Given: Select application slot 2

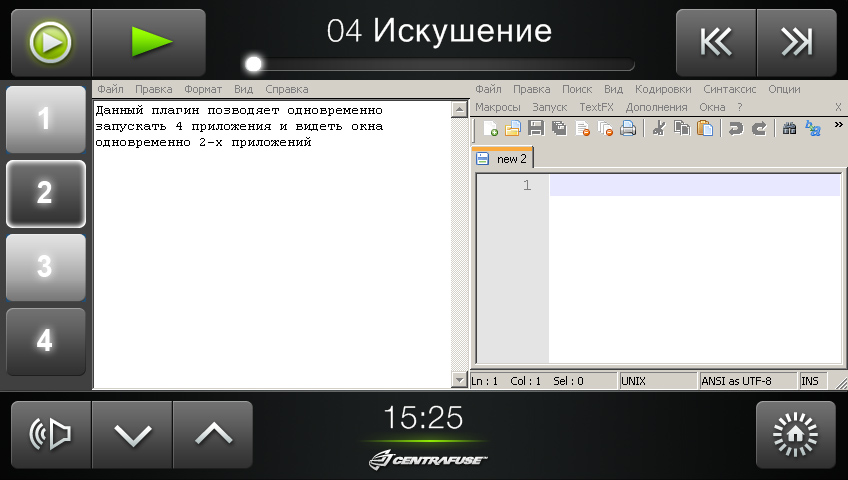Looking at the screenshot, I should pyautogui.click(x=45, y=194).
